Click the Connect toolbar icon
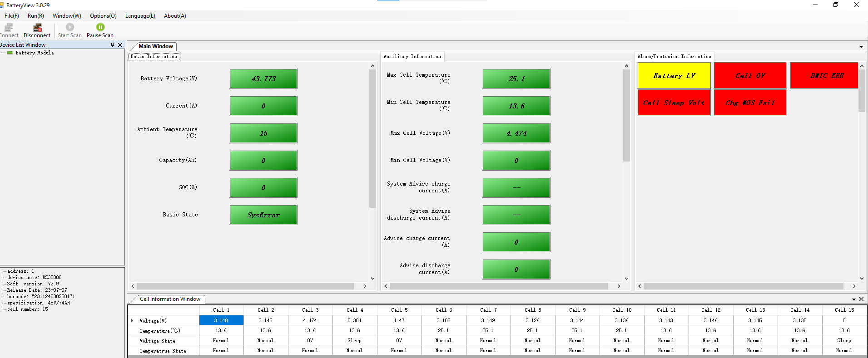The height and width of the screenshot is (358, 868). pyautogui.click(x=9, y=28)
